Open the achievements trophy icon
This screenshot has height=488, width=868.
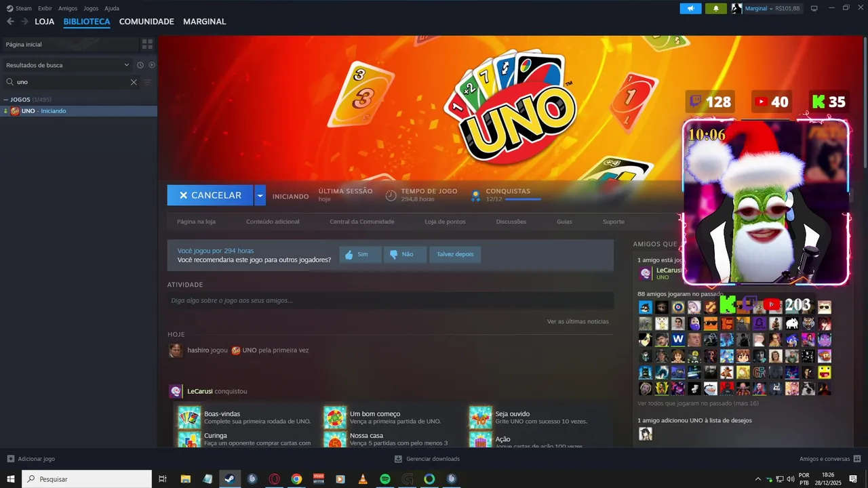[476, 195]
